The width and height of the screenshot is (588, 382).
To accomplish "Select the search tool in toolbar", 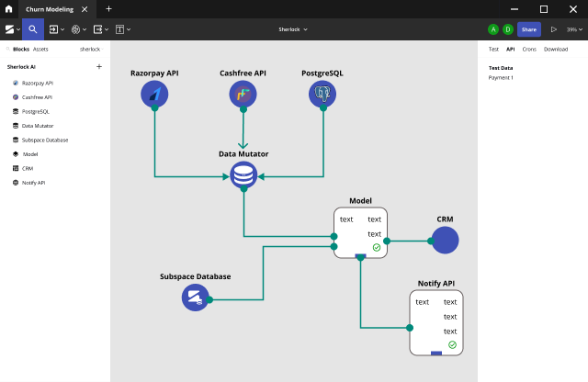I will [33, 29].
